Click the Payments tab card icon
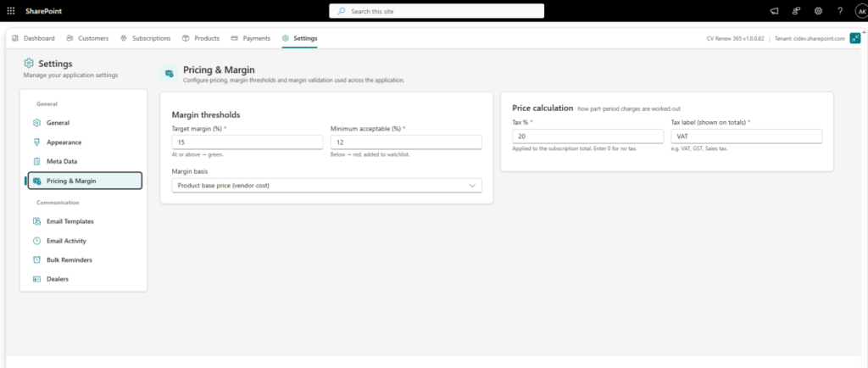The width and height of the screenshot is (868, 368). 235,38
